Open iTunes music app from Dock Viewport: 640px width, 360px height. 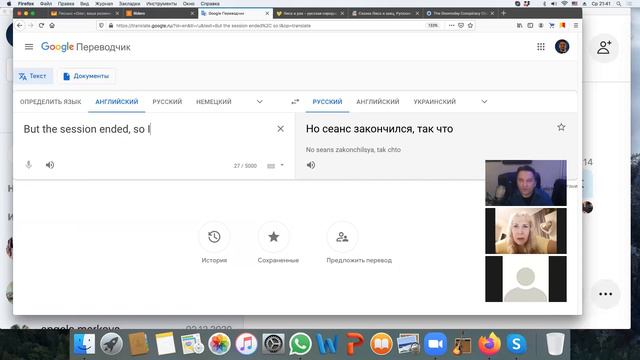pyautogui.click(x=246, y=344)
